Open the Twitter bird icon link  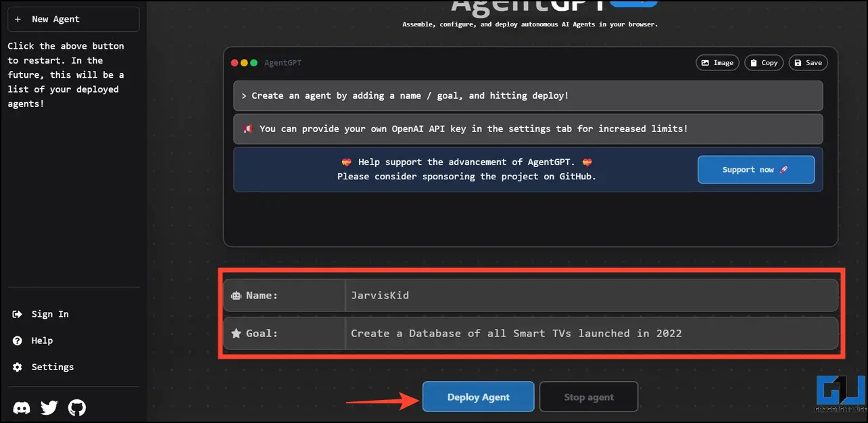[x=49, y=408]
